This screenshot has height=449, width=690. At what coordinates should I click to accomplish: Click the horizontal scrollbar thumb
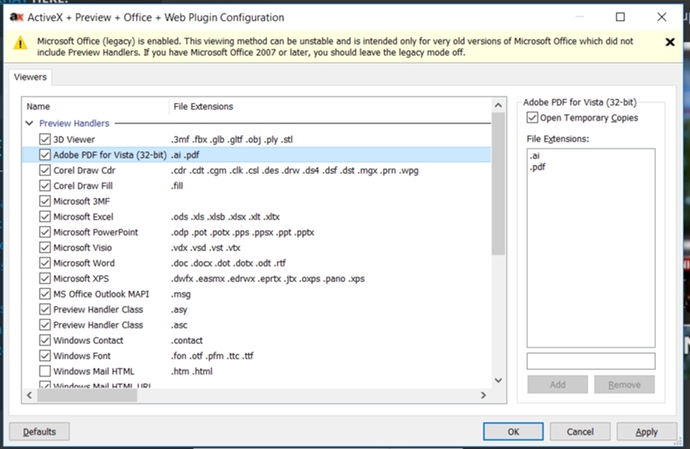tap(87, 395)
